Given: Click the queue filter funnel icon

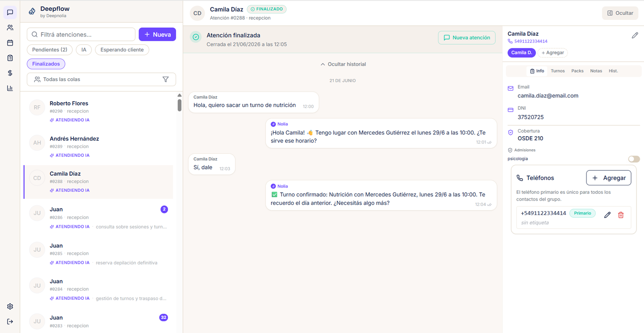Looking at the screenshot, I should (x=166, y=79).
